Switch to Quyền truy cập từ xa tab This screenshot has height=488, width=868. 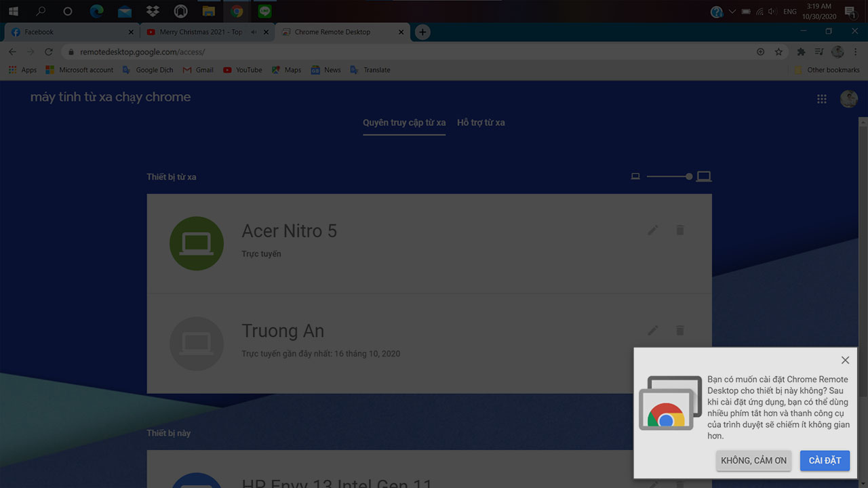point(404,123)
